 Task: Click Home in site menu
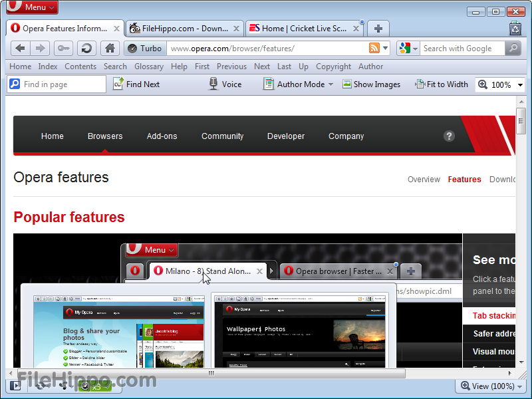click(x=53, y=136)
